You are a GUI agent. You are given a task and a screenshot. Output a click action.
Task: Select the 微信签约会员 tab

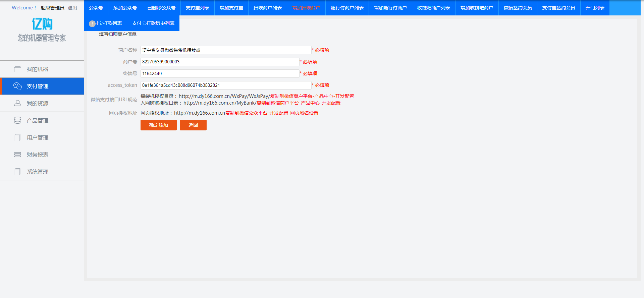point(518,8)
